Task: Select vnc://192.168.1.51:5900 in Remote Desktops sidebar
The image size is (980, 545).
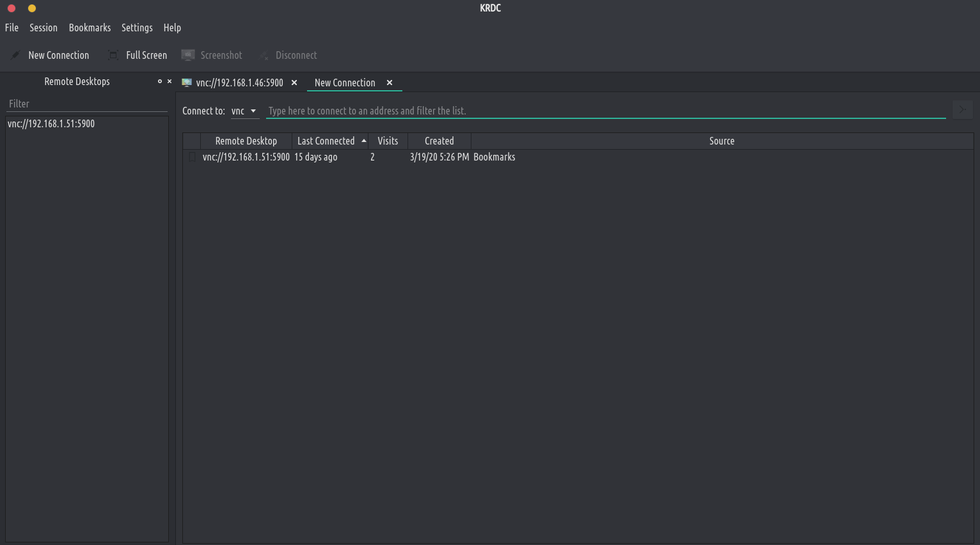Action: [51, 123]
